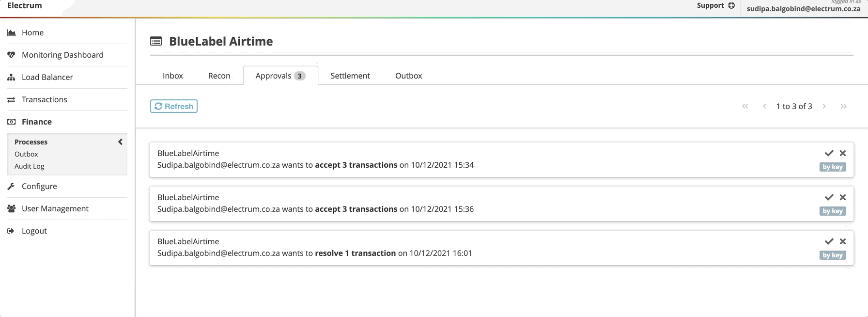868x317 pixels.
Task: Approve the 15:36 accept transactions request
Action: tap(829, 197)
